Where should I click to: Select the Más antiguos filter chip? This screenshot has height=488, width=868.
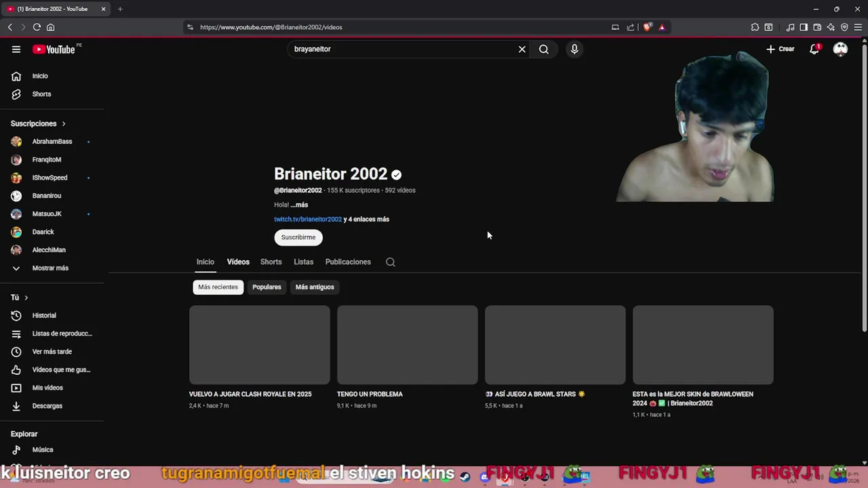click(315, 287)
